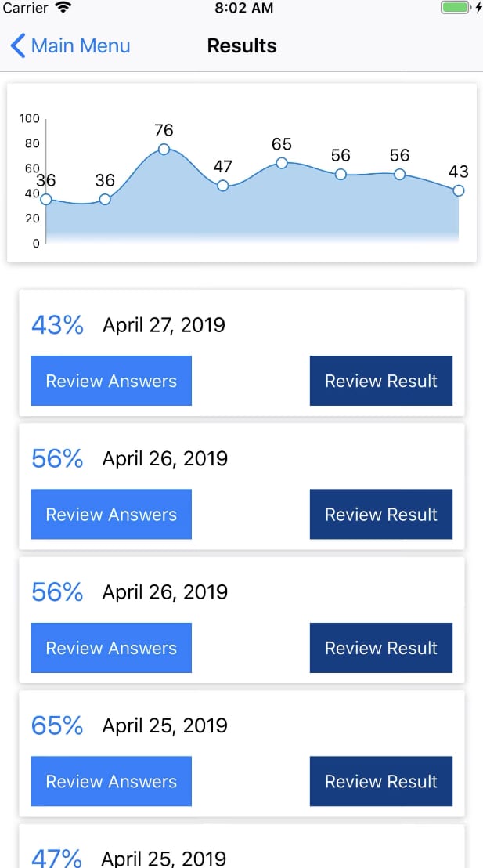Review Result for April 27 43% entry
This screenshot has height=868, width=483.
coord(381,381)
